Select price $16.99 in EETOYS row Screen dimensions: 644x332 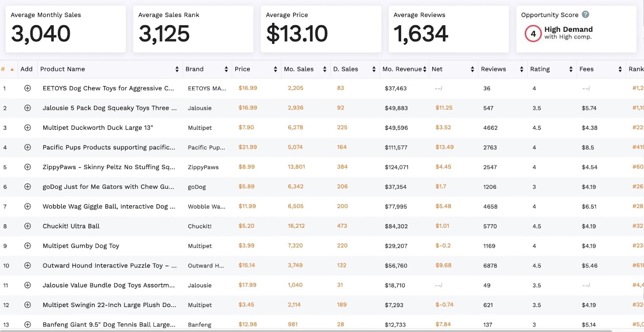coord(248,88)
